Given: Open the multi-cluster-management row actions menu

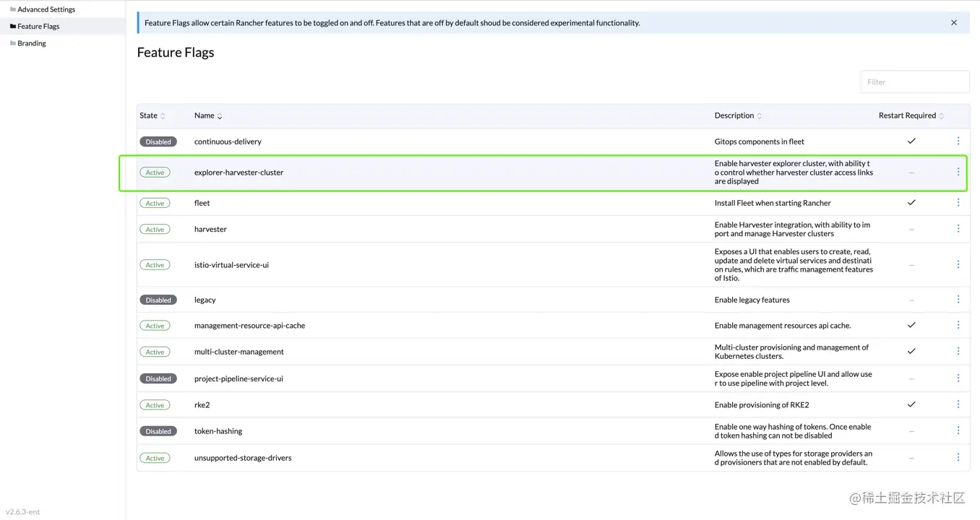Looking at the screenshot, I should (x=958, y=352).
